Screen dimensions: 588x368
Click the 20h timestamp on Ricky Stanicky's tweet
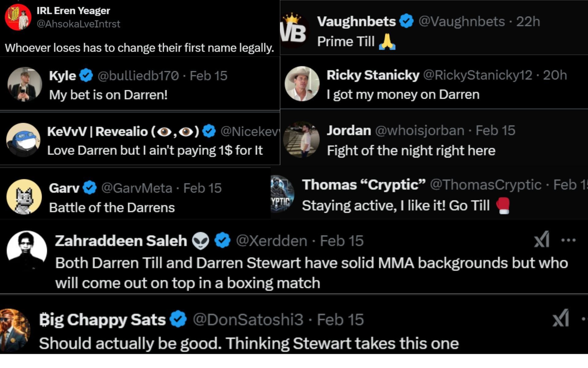click(x=555, y=75)
